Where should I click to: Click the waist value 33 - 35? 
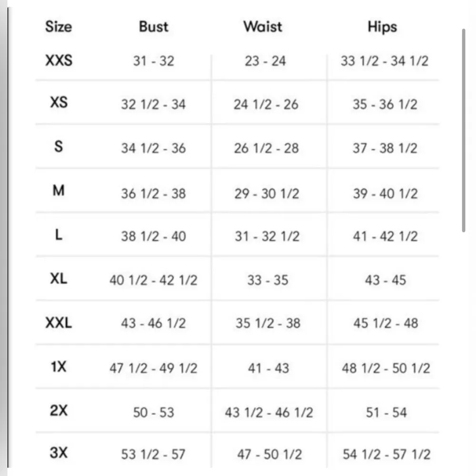[x=268, y=280]
